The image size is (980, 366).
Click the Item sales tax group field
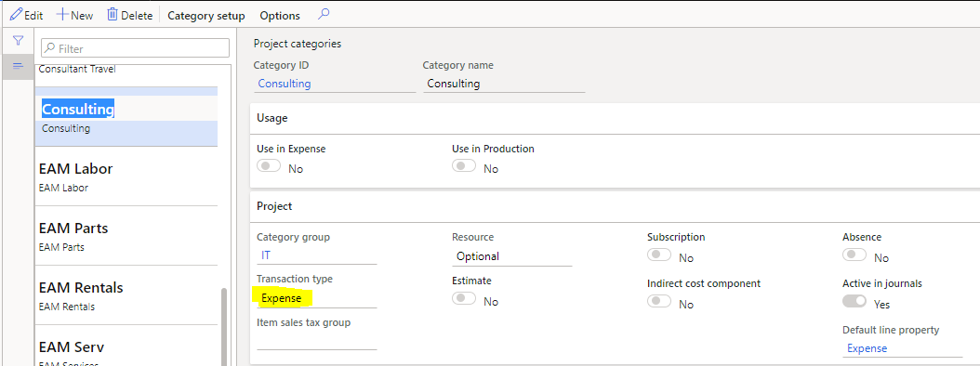pos(317,341)
